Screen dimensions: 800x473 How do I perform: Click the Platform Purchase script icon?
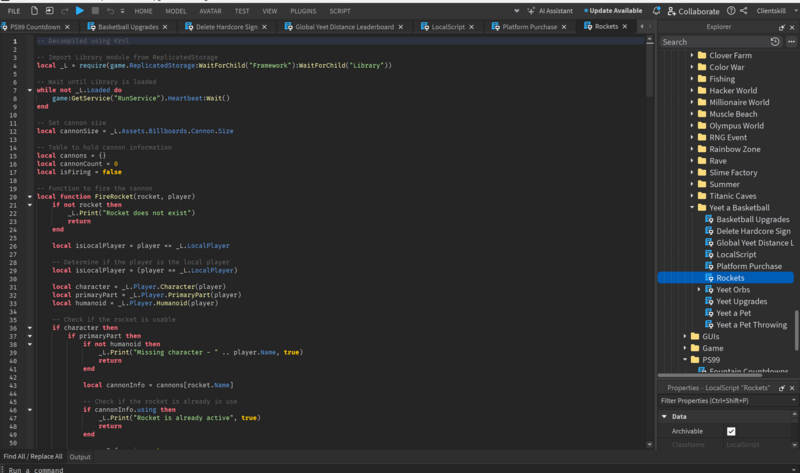tap(709, 266)
